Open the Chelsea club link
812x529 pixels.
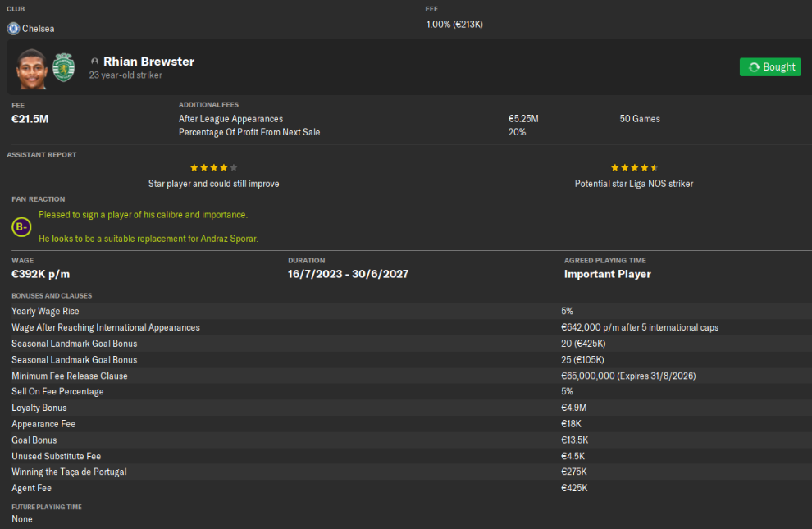(38, 28)
